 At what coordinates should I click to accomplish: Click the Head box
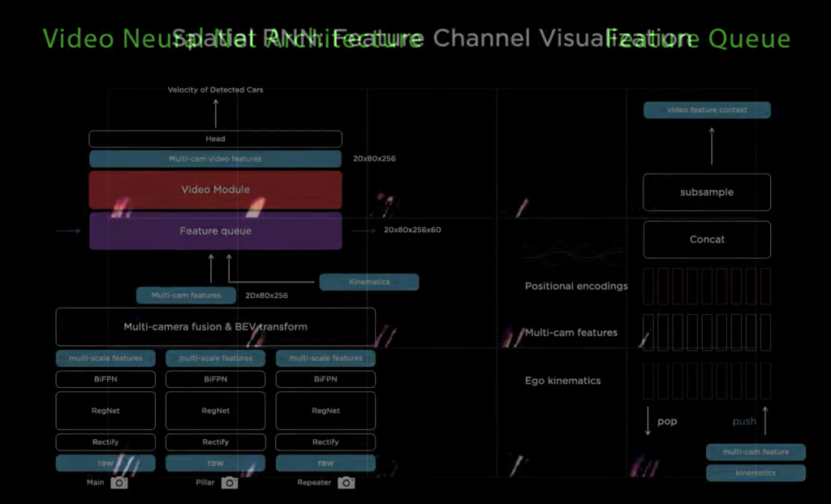[x=215, y=139]
